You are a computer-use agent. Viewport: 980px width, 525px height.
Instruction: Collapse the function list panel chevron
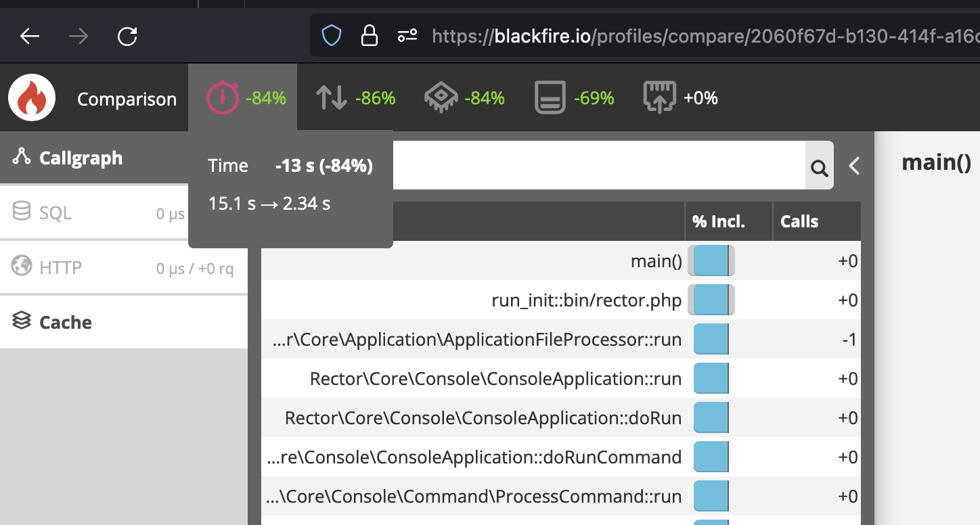click(x=854, y=166)
